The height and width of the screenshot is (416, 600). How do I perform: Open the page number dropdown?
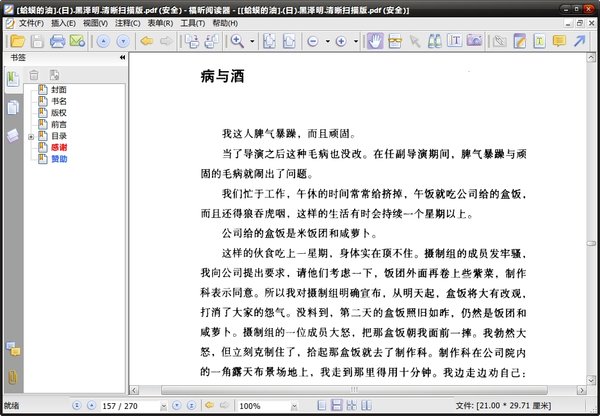(164, 406)
